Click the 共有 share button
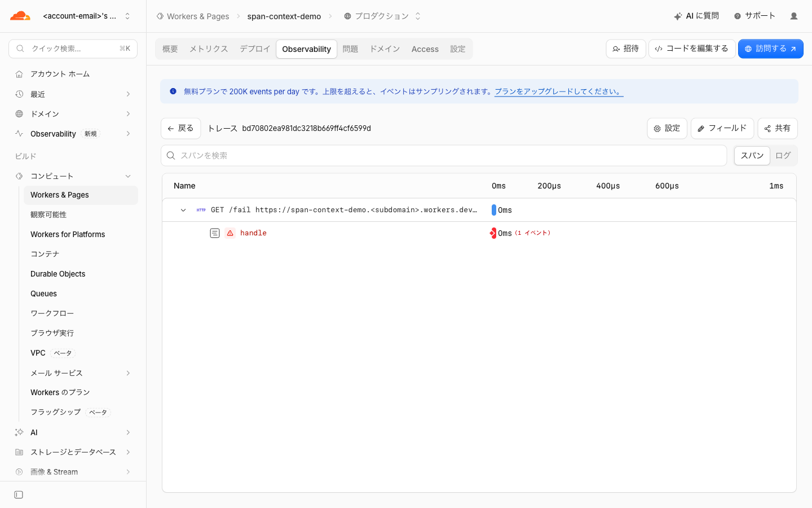Viewport: 812px width, 508px height. (x=778, y=128)
